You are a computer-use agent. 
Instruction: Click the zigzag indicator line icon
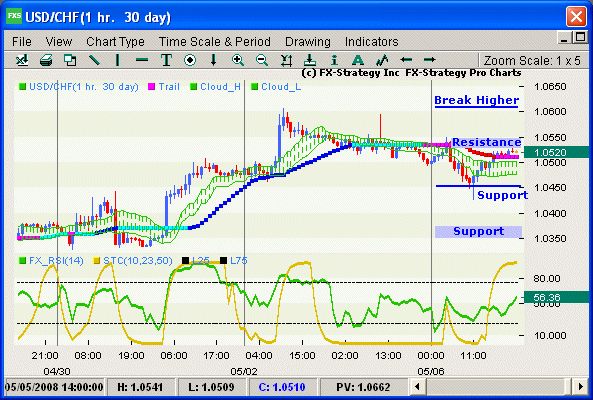382,60
